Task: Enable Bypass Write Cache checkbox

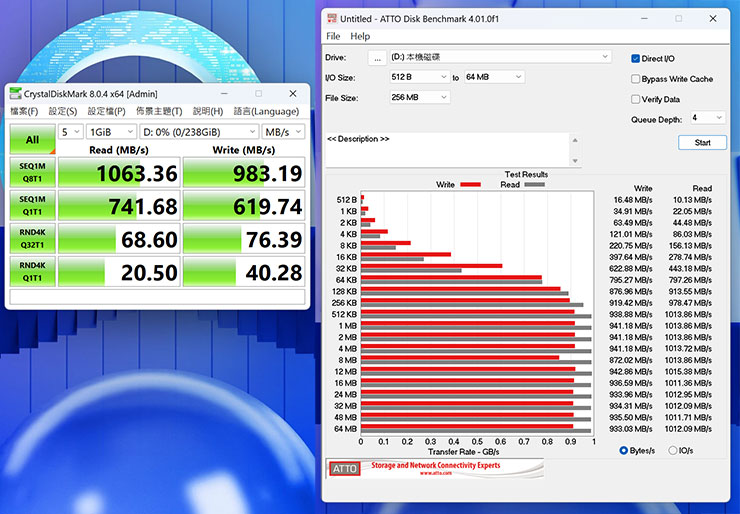Action: pyautogui.click(x=635, y=79)
